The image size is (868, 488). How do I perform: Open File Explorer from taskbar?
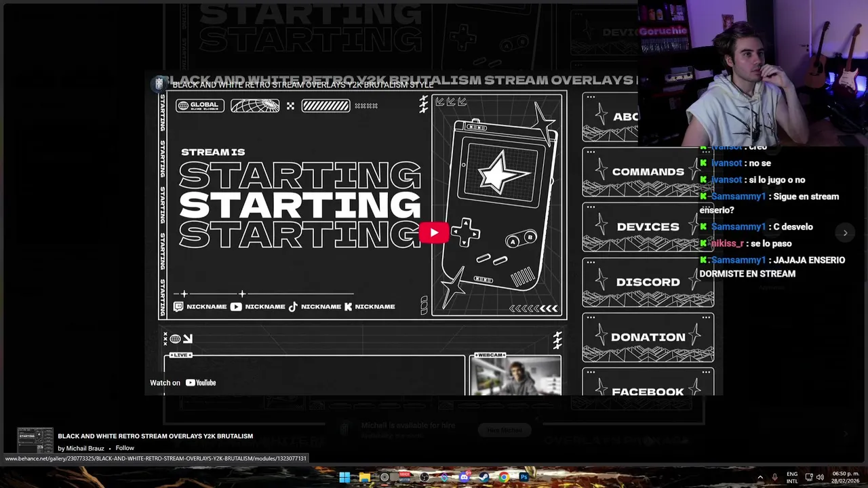(x=365, y=477)
